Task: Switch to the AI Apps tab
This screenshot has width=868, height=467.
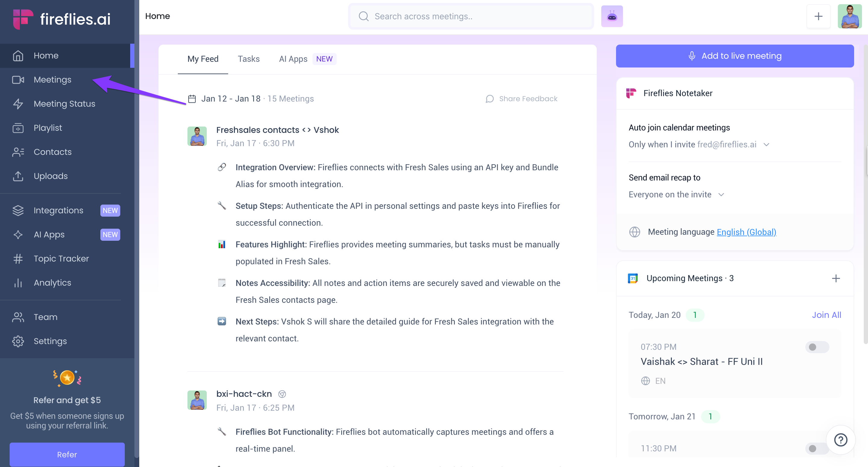Action: 293,59
